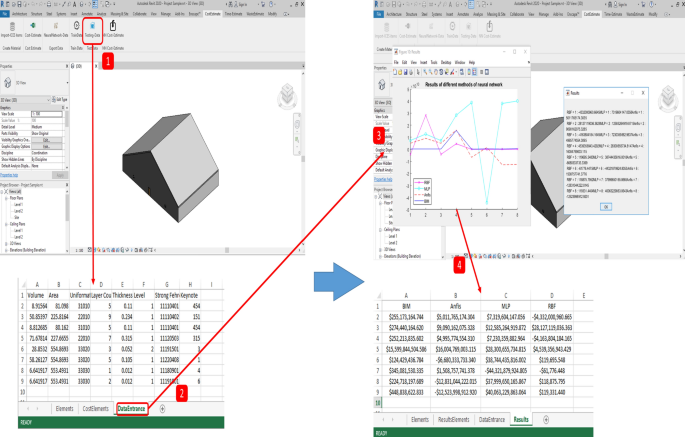Click NN Cost Estimate icon in right Revit ribbon

point(489,27)
